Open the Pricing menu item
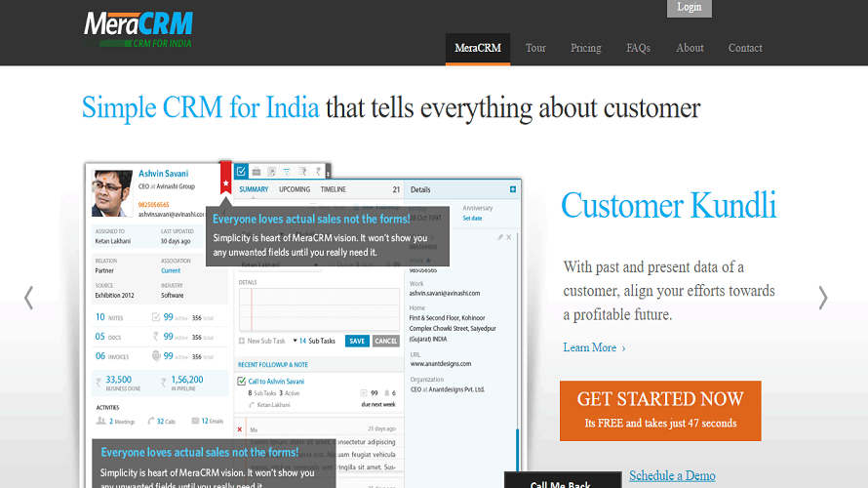The image size is (868, 488). pyautogui.click(x=586, y=48)
